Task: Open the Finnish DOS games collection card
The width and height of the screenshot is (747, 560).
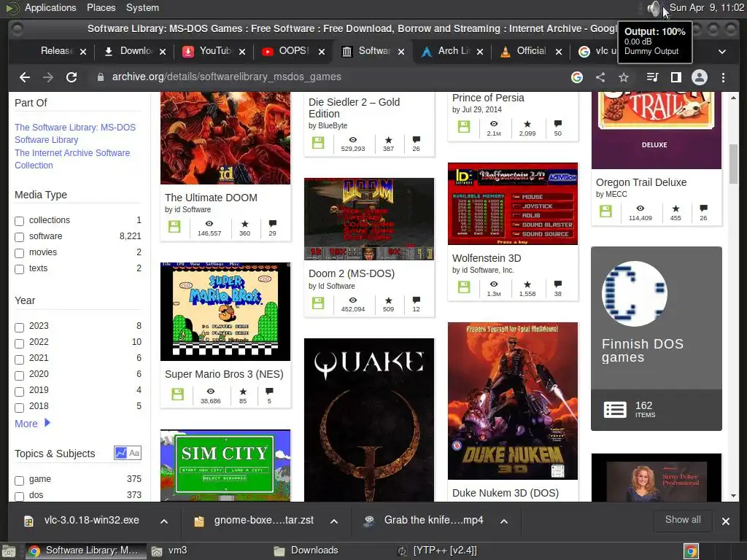Action: [656, 338]
